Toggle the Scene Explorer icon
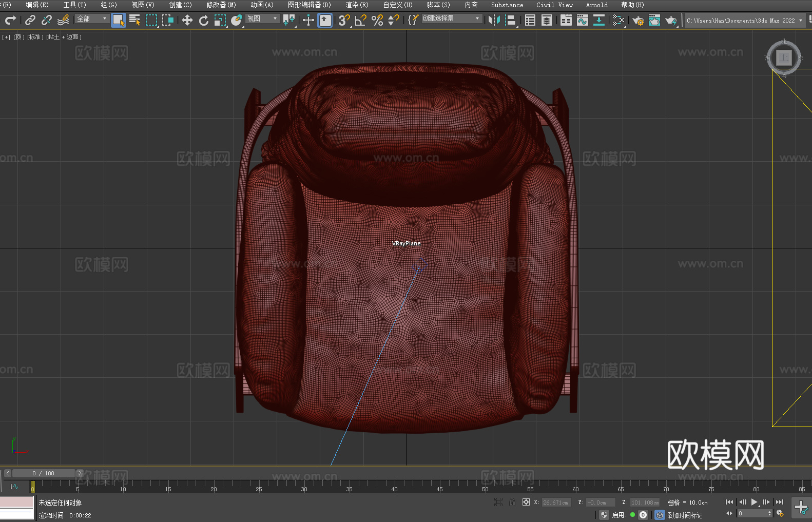The image size is (812, 522). pyautogui.click(x=530, y=20)
